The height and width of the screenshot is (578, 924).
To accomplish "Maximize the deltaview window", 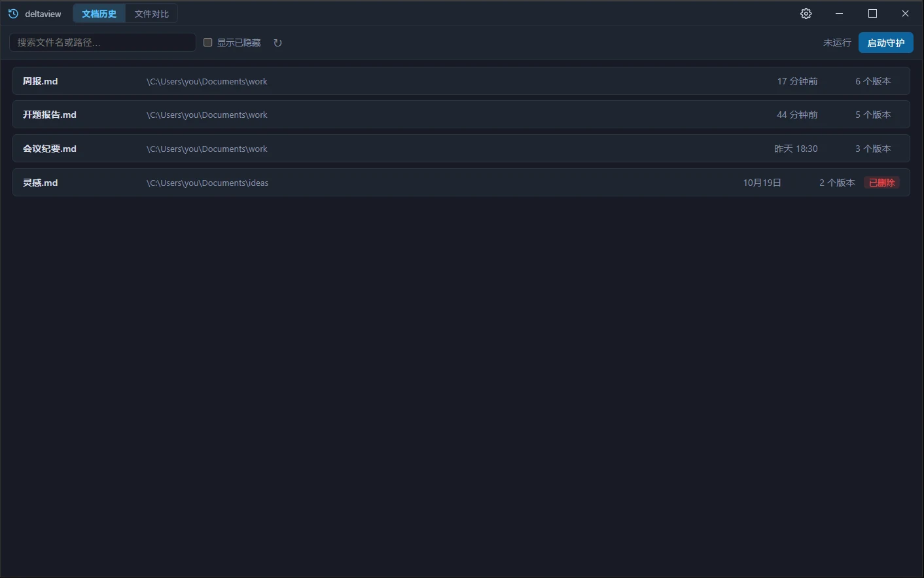I will pyautogui.click(x=872, y=14).
